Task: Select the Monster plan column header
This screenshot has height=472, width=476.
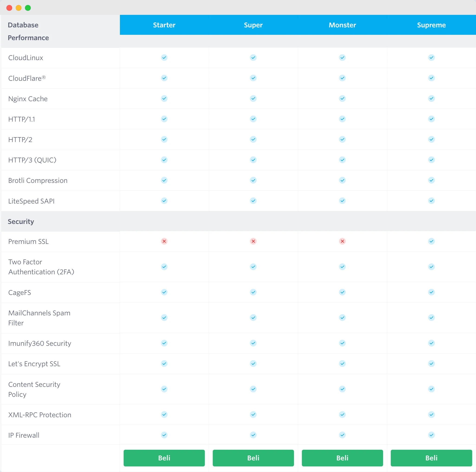Action: 343,25
